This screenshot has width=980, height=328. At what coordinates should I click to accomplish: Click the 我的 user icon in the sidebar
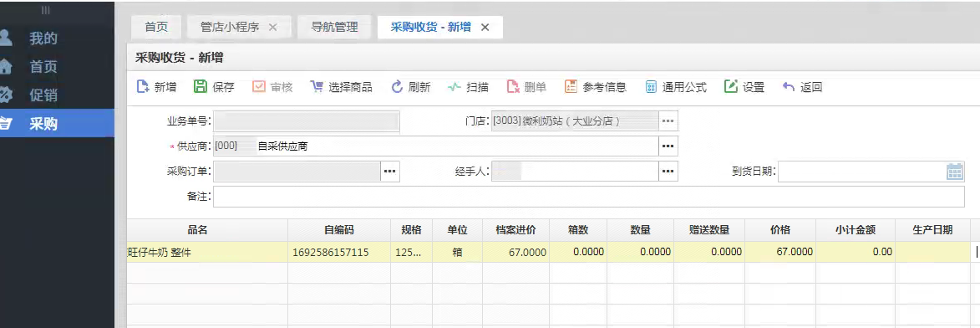5,38
